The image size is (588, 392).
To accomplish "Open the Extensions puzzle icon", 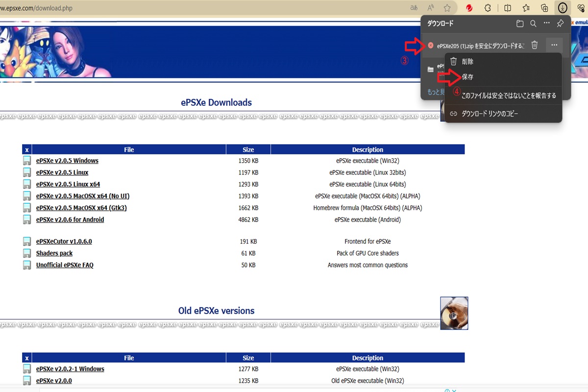I will tap(488, 8).
